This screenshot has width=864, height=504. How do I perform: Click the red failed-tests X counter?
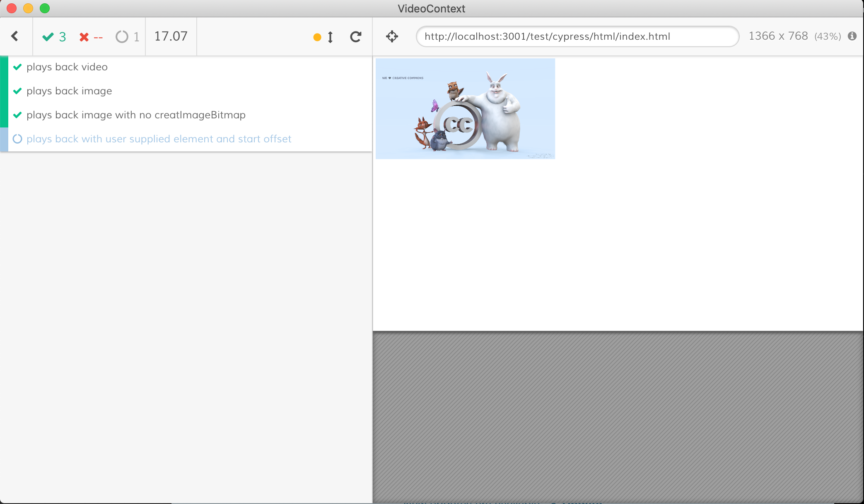coord(91,37)
